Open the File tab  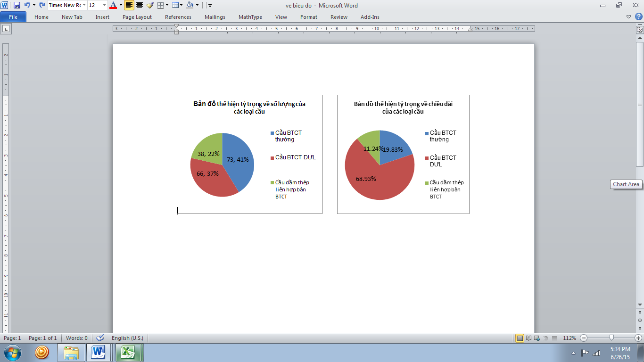13,17
